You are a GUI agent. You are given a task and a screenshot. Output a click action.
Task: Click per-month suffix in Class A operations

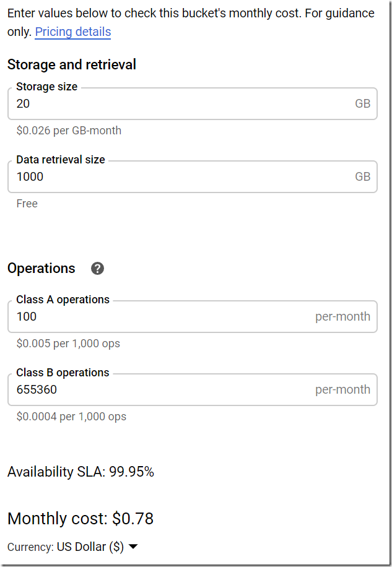click(x=342, y=316)
